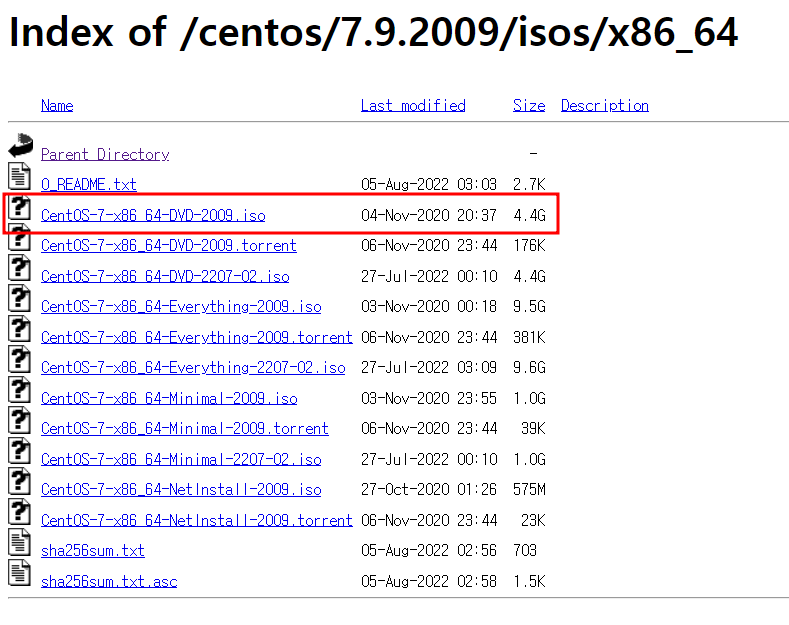Click the Parent Directory back-arrow icon

(x=21, y=145)
